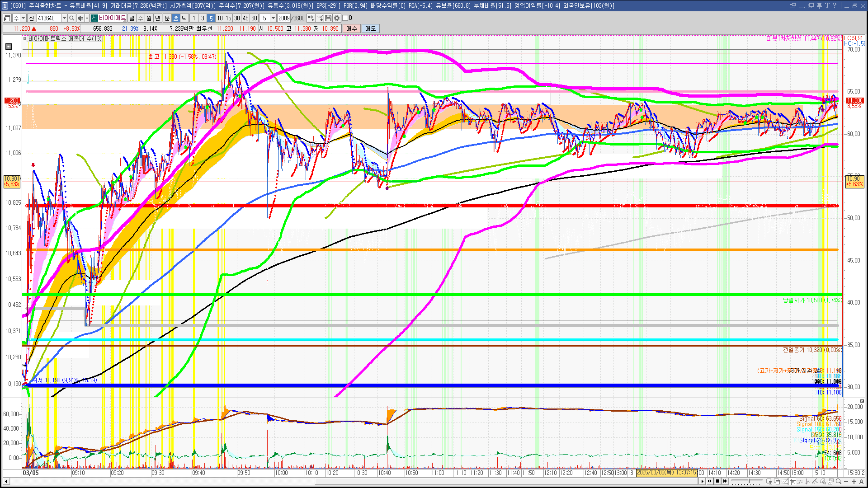Select the 초 (second) chart period toggle
Screen dimensions: 868x488
click(x=176, y=18)
